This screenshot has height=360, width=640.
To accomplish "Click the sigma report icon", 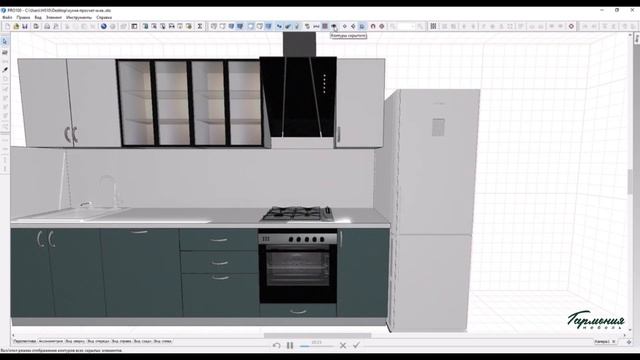I will (x=200, y=26).
